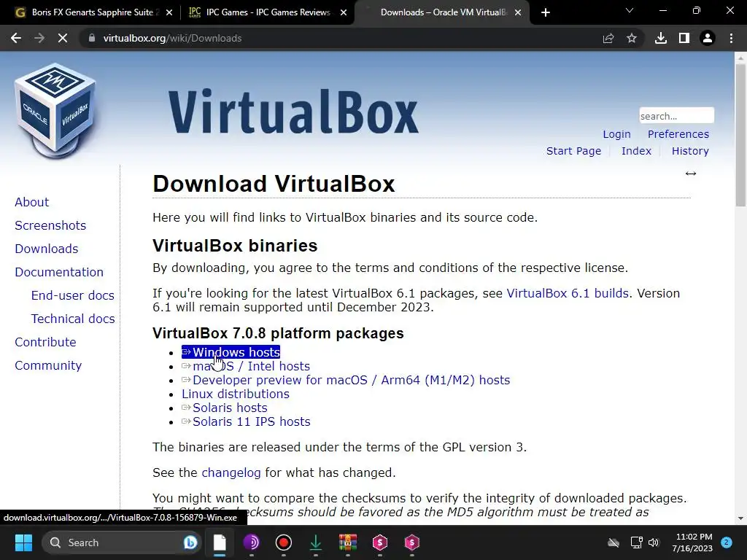Open the notification badge showing 2
Screen dimensions: 747x560
[x=727, y=542]
